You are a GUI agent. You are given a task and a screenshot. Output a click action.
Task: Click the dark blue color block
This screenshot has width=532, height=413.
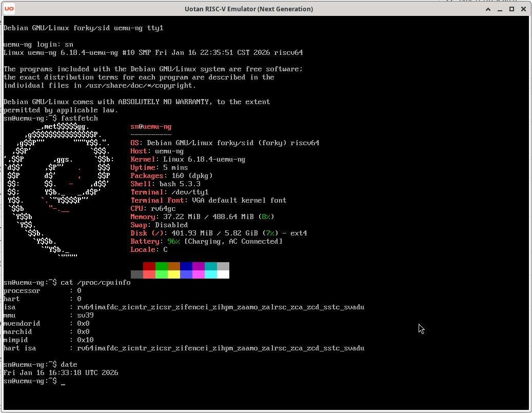pos(186,266)
